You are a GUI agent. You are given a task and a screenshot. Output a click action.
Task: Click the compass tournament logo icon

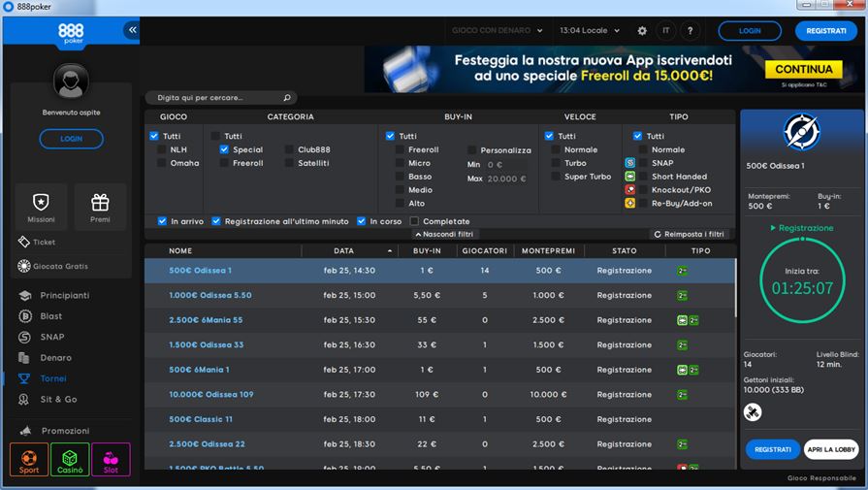tap(801, 132)
